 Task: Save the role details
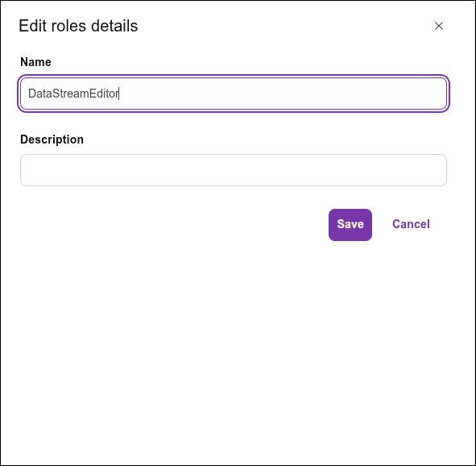point(350,225)
